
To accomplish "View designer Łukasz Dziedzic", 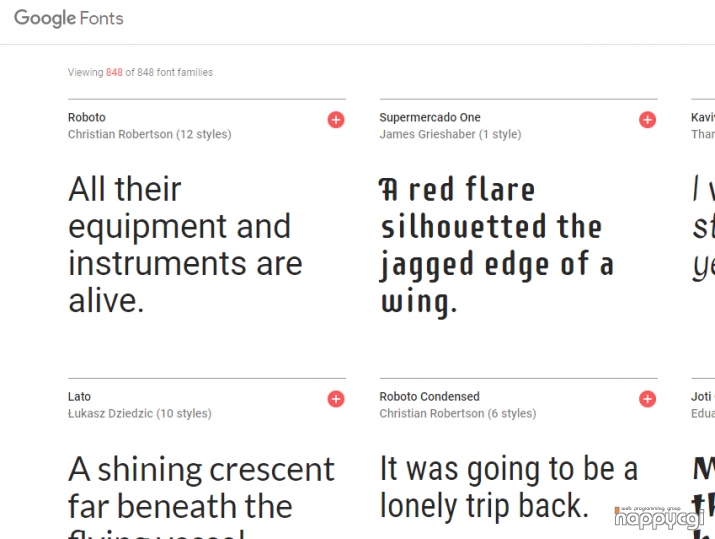I will (x=110, y=414).
